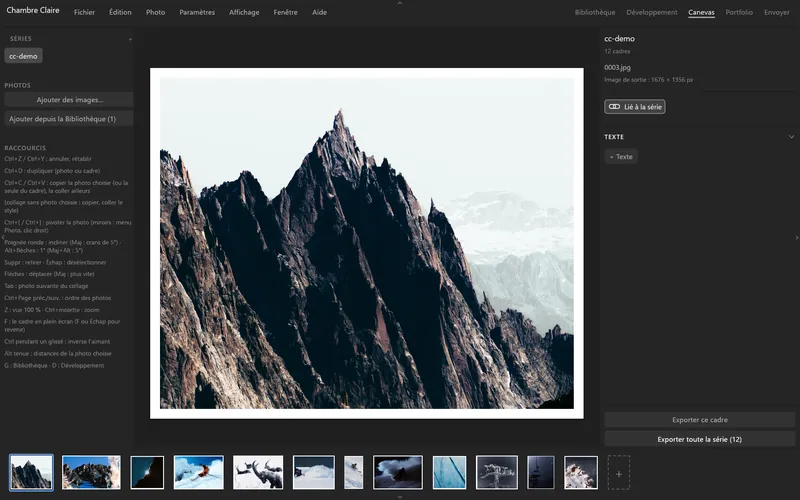Collapse left panel with the left arrow
Image resolution: width=800 pixels, height=500 pixels.
3,238
